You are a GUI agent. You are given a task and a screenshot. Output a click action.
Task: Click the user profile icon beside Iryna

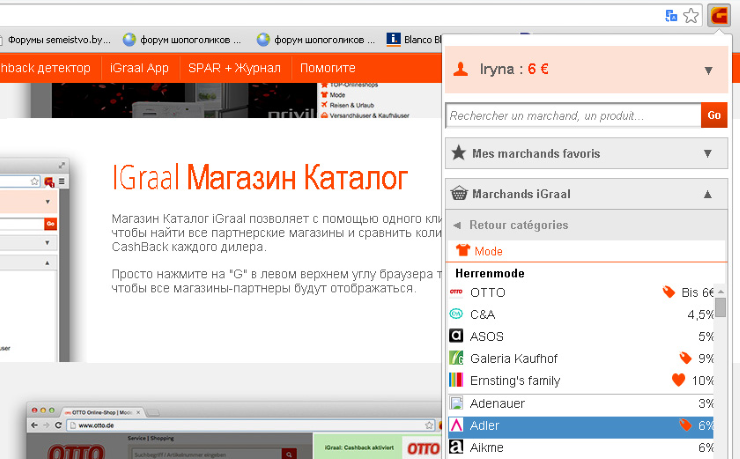pyautogui.click(x=461, y=69)
